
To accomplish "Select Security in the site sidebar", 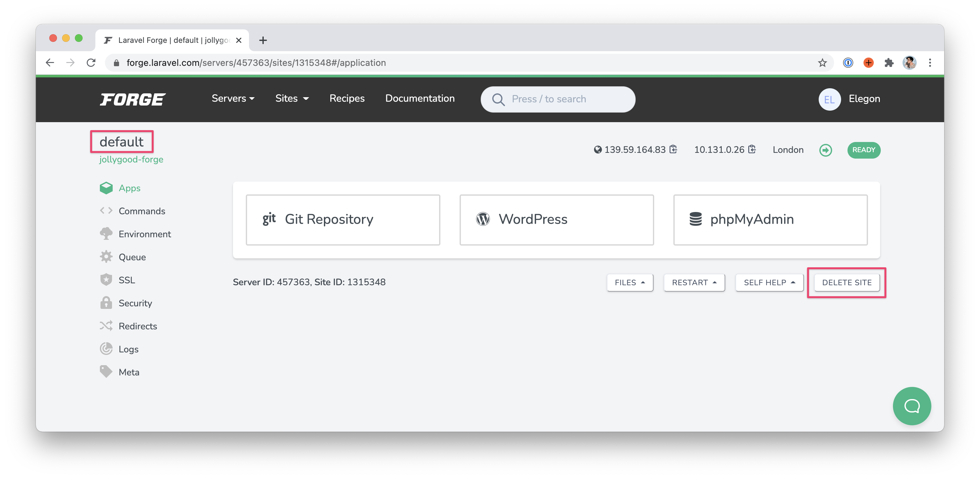I will click(x=135, y=303).
